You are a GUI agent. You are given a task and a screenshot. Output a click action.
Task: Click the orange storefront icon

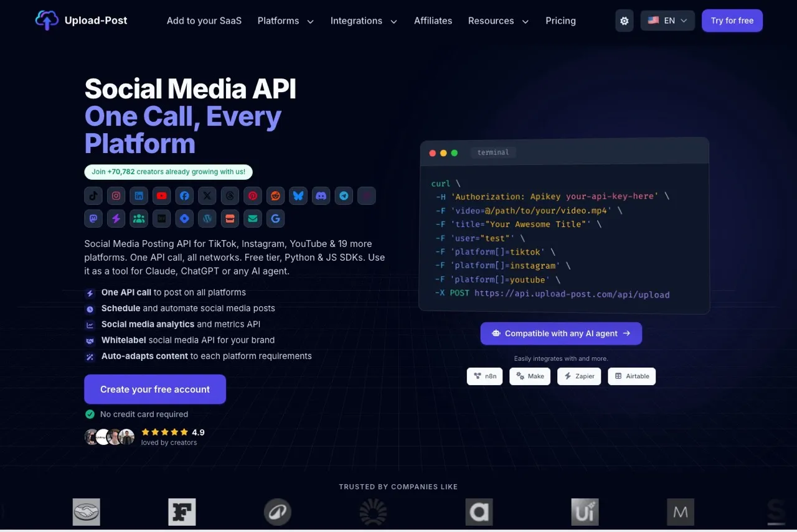point(230,218)
